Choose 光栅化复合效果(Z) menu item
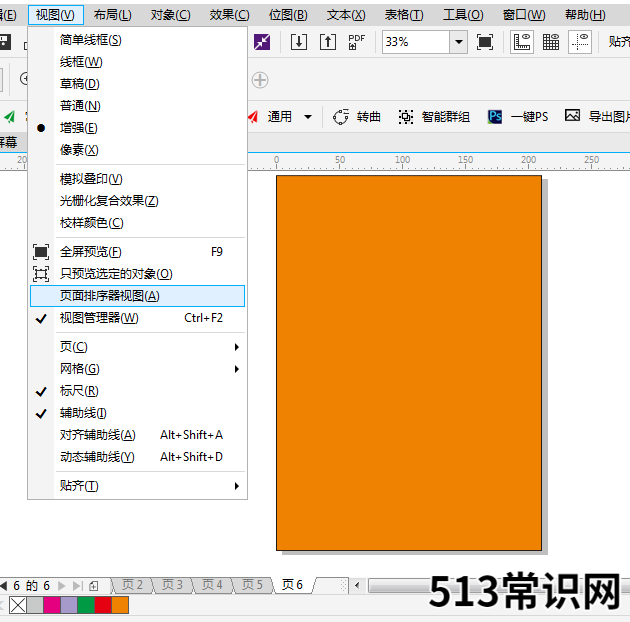Screen dimensions: 630x622 coord(137,201)
